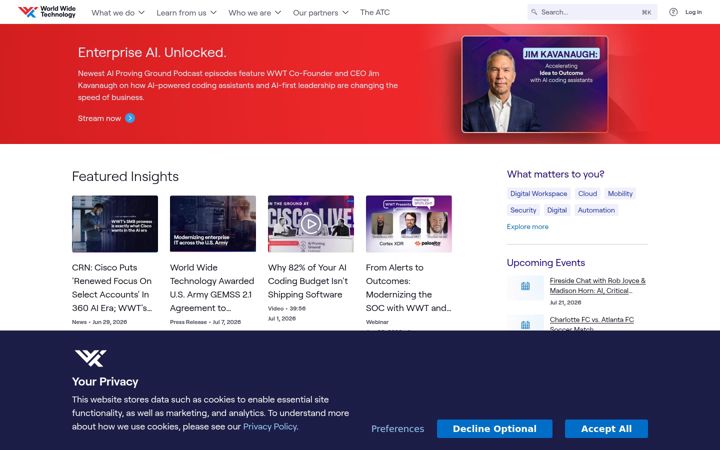Open the Cortex XDR webinar thumbnail
This screenshot has height=450, width=720.
point(409,224)
